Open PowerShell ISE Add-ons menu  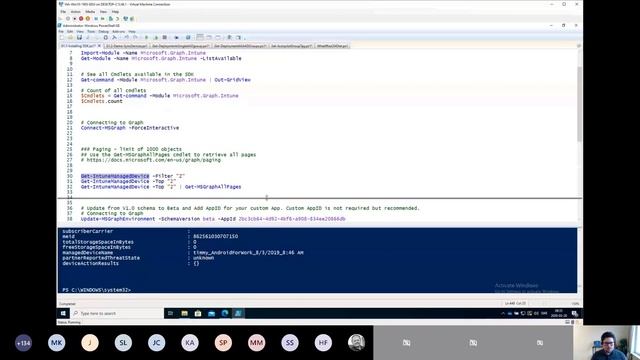point(118,31)
